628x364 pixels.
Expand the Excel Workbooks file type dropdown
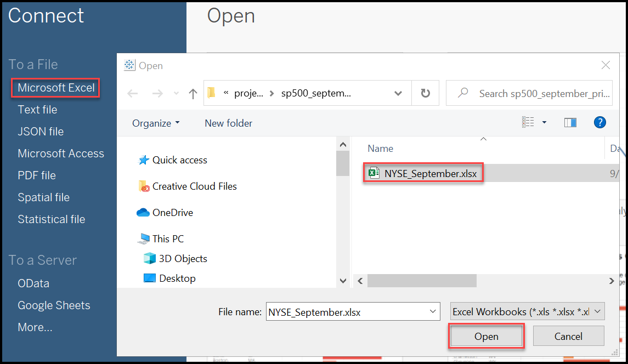click(597, 311)
